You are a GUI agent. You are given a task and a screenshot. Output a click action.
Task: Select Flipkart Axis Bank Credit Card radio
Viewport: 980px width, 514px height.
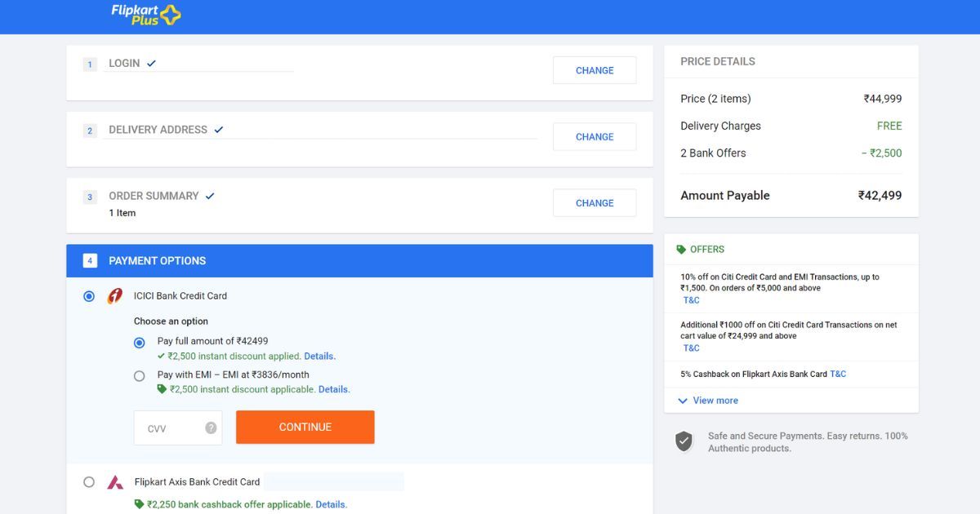89,482
